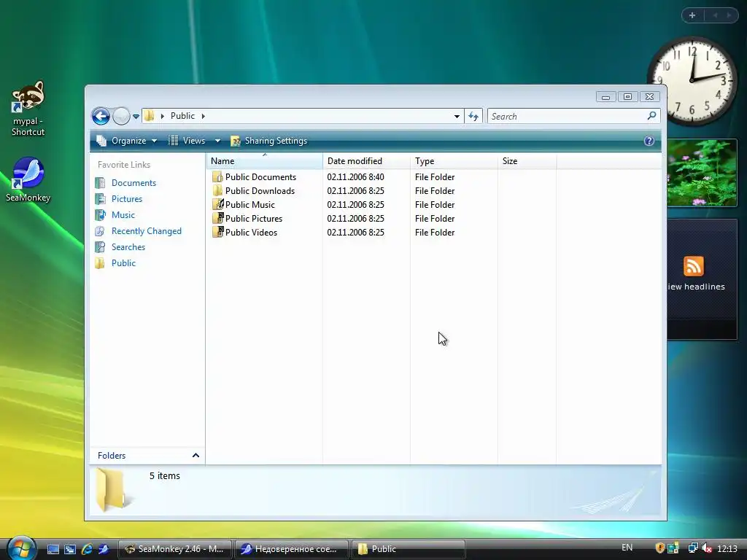
Task: Click the folder icon in the address bar
Action: tap(149, 116)
